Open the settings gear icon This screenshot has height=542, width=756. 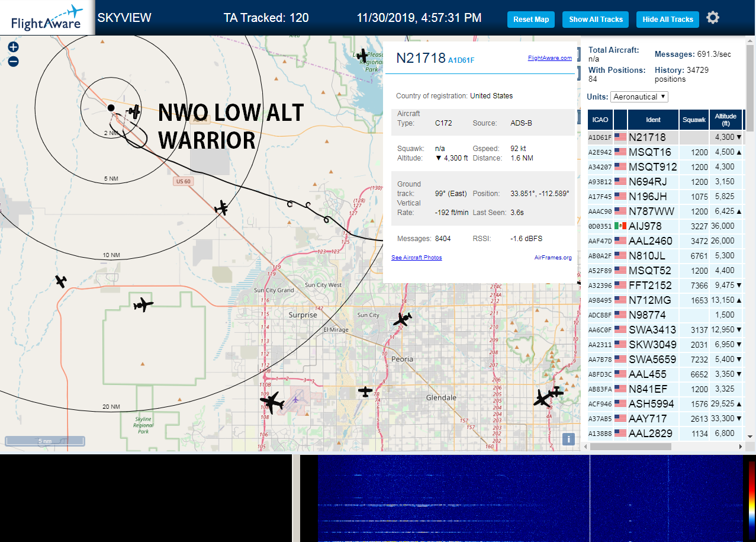point(713,18)
